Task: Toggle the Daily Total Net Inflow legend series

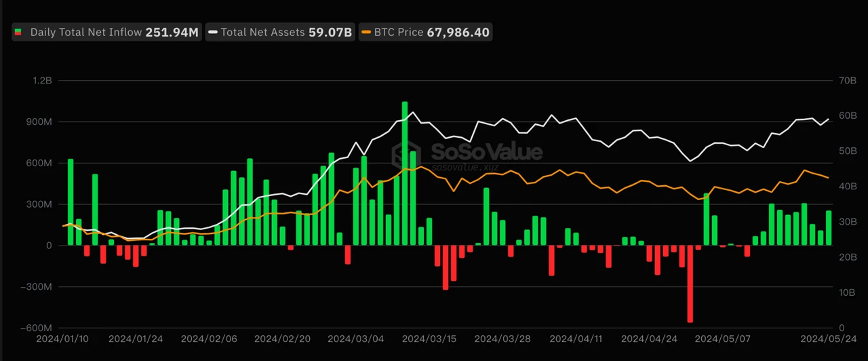Action: tap(87, 32)
